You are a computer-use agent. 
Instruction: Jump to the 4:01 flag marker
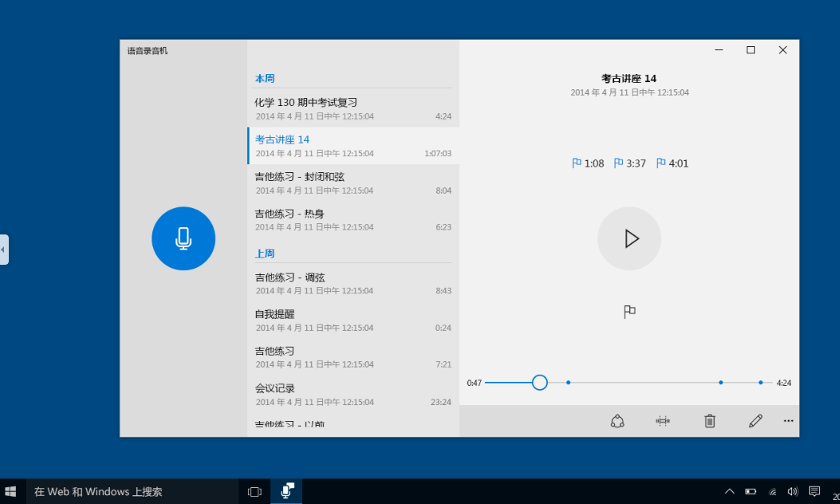click(x=672, y=163)
